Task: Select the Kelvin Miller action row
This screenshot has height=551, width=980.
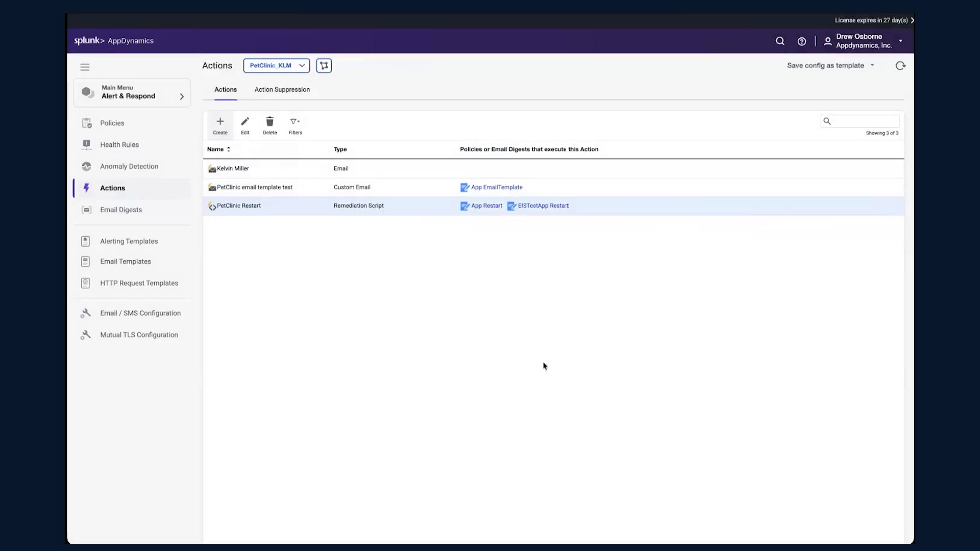Action: click(x=553, y=168)
